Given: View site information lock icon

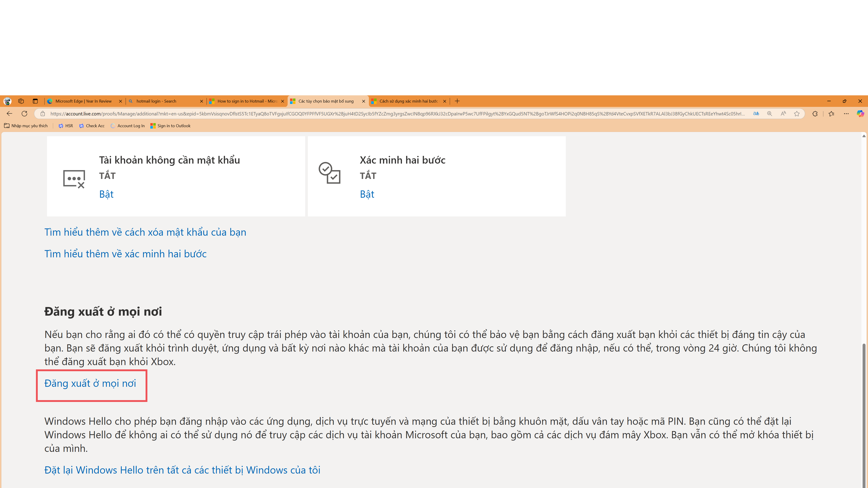Looking at the screenshot, I should click(42, 114).
